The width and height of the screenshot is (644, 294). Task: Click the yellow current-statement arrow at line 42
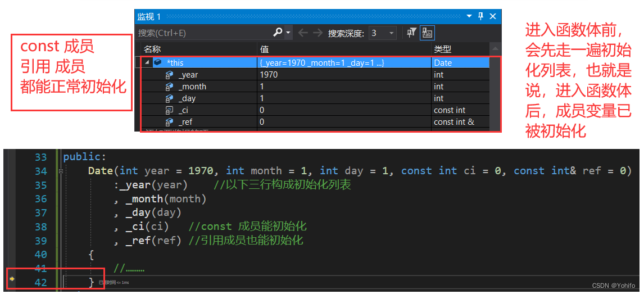click(12, 279)
